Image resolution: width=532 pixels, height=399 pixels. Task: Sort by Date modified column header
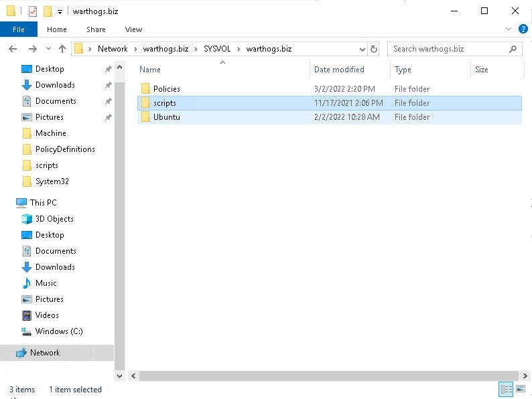[339, 70]
